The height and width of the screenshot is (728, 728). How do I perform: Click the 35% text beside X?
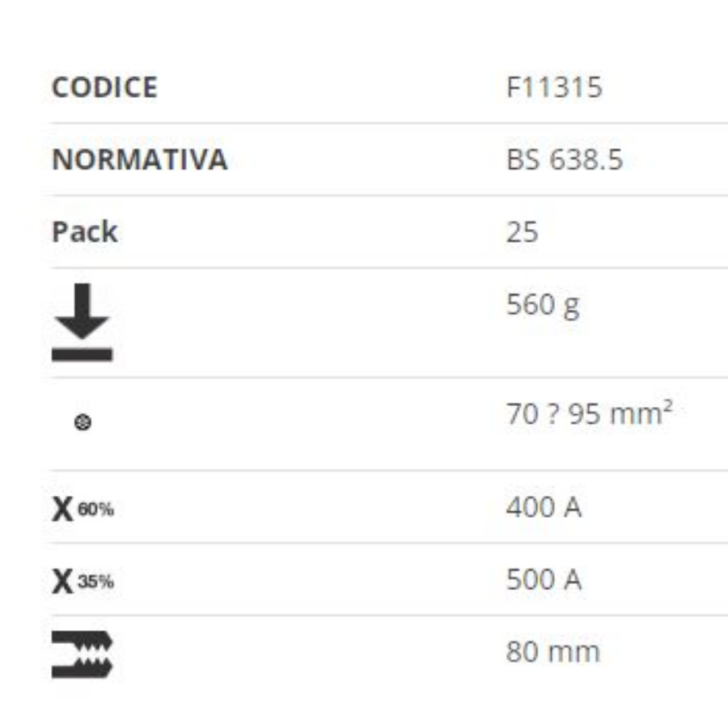(95, 582)
